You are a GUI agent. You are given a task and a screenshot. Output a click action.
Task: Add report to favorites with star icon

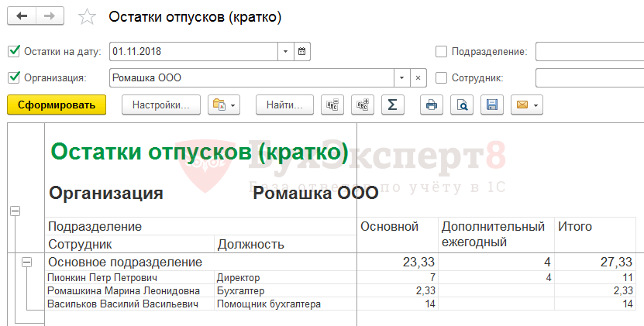[88, 17]
